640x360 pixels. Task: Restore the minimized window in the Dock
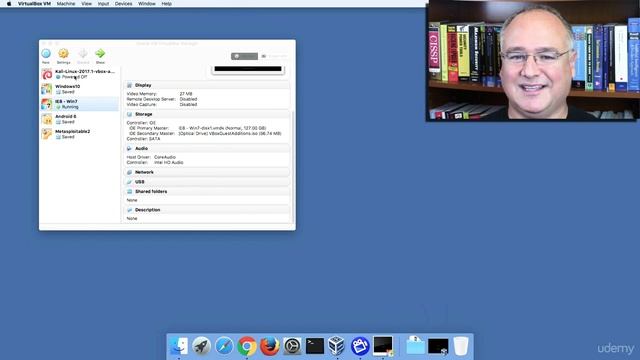[438, 346]
